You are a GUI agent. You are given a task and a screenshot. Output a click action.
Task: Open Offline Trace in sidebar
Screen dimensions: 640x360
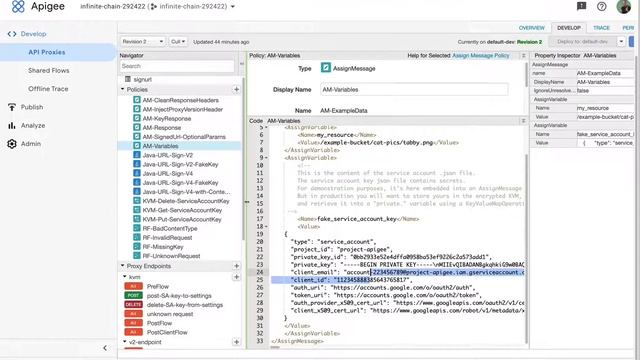click(x=48, y=89)
